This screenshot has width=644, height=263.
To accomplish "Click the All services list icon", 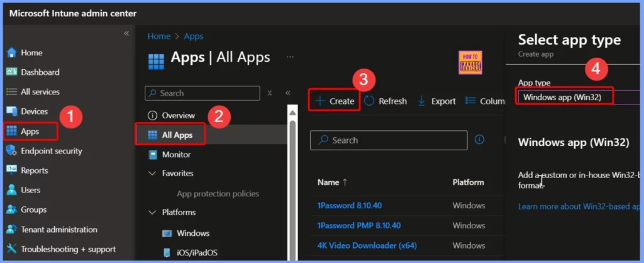I will coord(11,92).
